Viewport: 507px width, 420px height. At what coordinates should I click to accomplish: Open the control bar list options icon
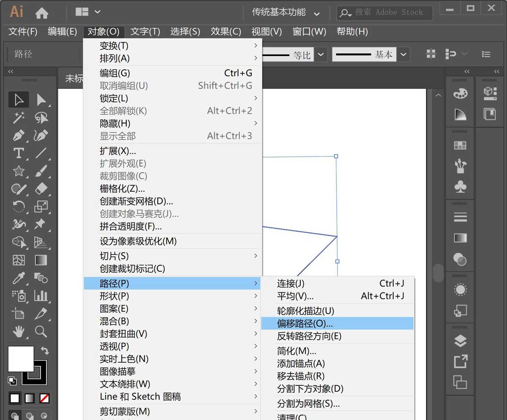(x=486, y=54)
